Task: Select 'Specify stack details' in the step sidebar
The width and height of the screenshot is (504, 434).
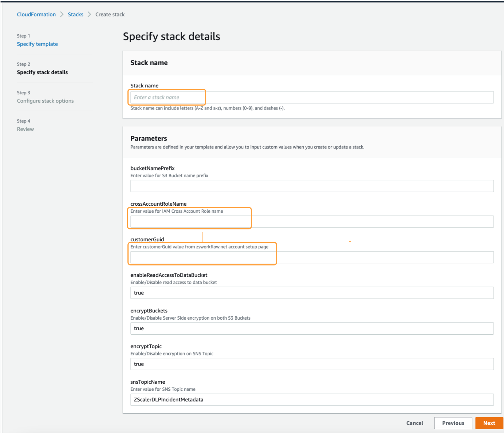Action: coord(42,72)
